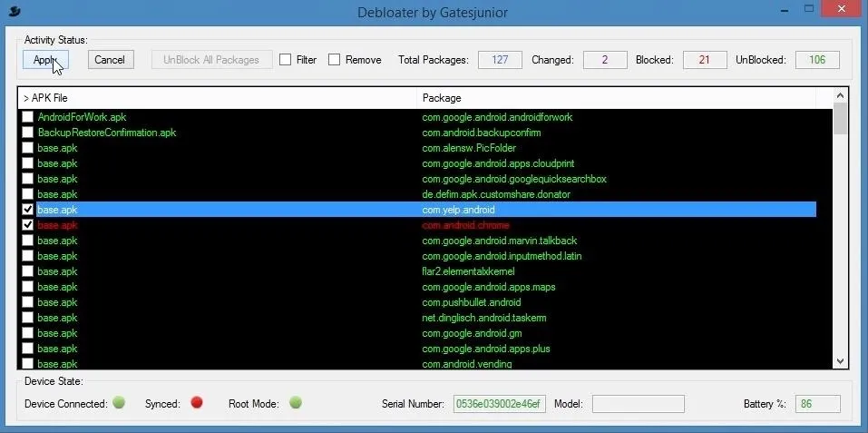Click the red Synced status indicator
868x433 pixels.
point(197,402)
